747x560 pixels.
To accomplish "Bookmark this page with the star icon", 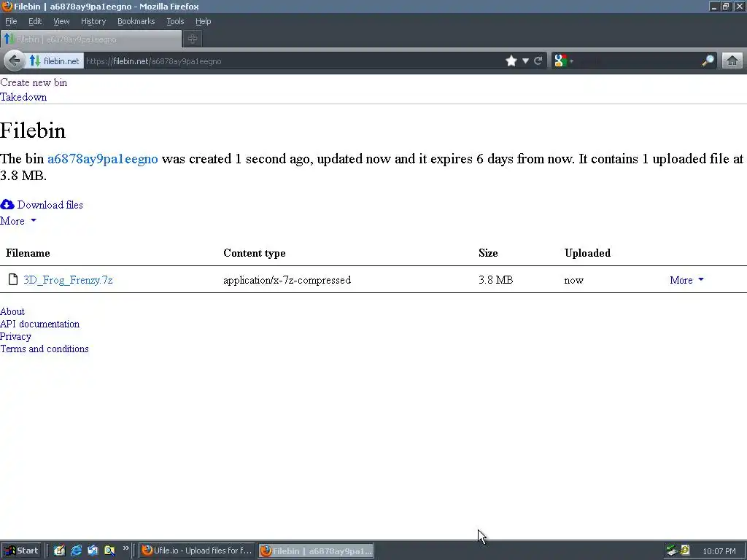I will pyautogui.click(x=511, y=61).
